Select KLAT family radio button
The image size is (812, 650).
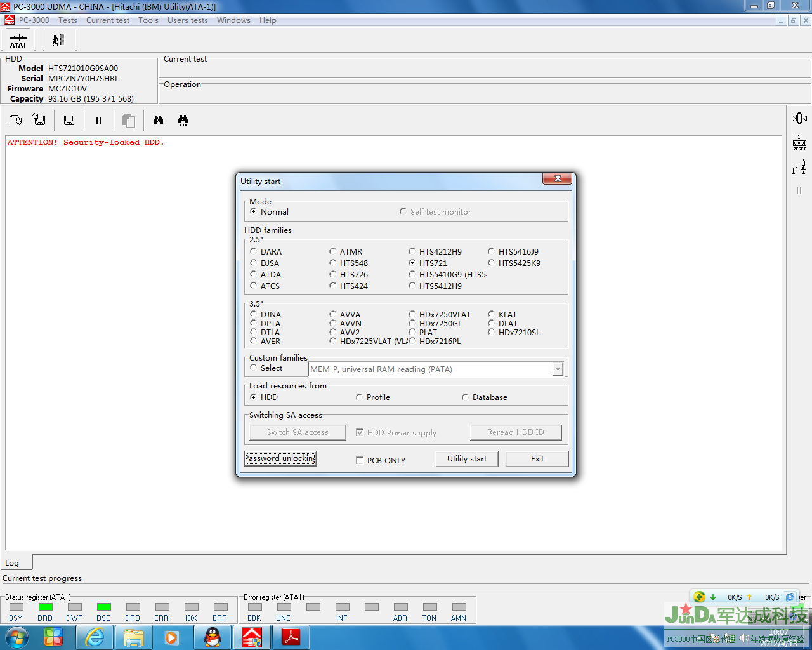tap(491, 314)
